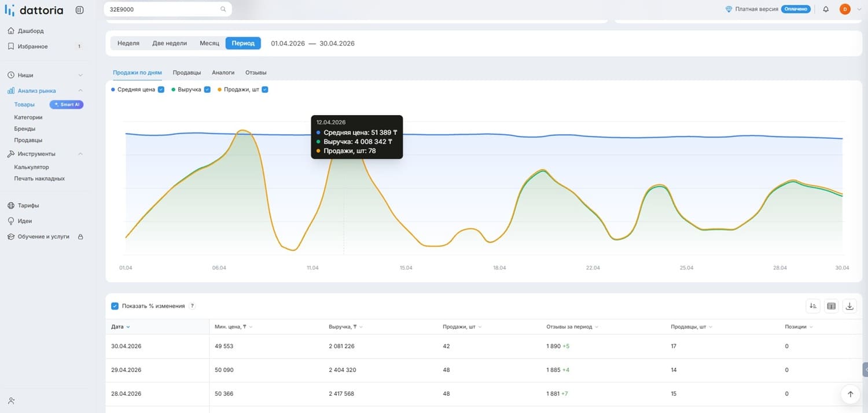Open the table columns settings icon
Viewport: 868px width, 413px height.
(832, 306)
